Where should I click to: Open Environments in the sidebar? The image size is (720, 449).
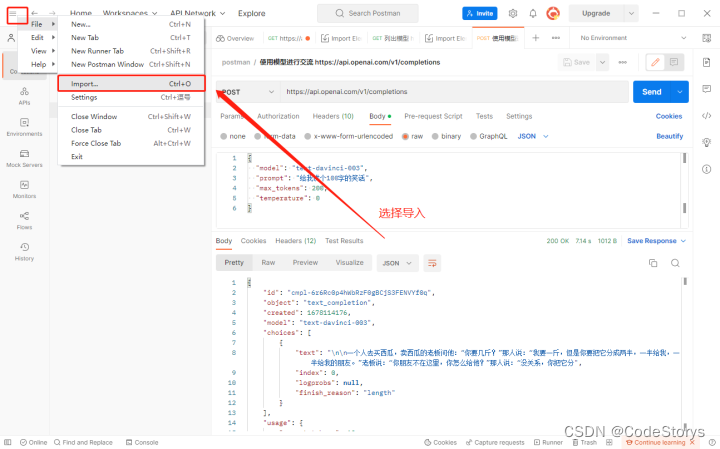click(24, 127)
